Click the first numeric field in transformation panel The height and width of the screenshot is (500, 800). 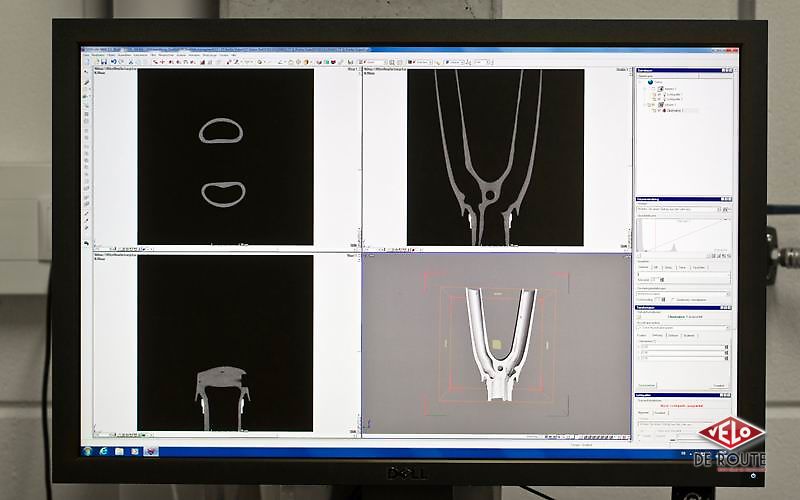pyautogui.click(x=682, y=347)
